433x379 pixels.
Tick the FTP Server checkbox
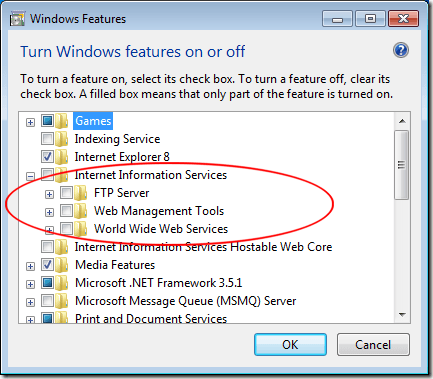pos(66,193)
